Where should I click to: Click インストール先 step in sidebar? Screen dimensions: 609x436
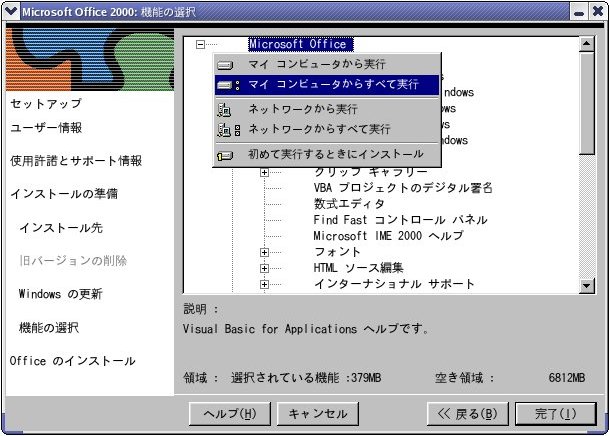[x=61, y=228]
